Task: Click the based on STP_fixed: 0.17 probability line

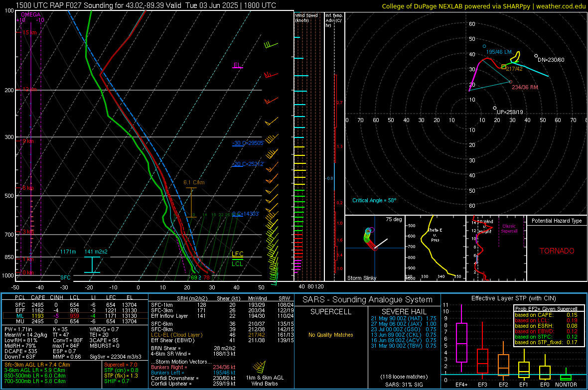Action: (x=546, y=342)
